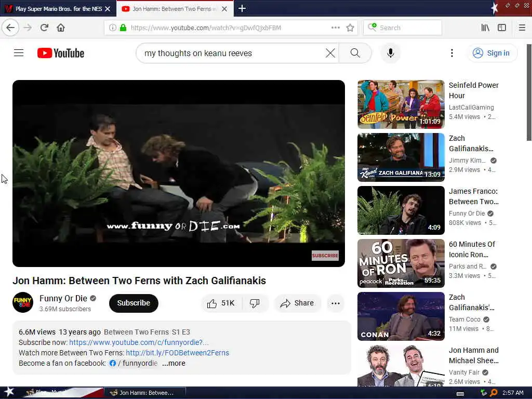Reload the page with the refresh icon
Image resolution: width=532 pixels, height=399 pixels.
point(45,28)
